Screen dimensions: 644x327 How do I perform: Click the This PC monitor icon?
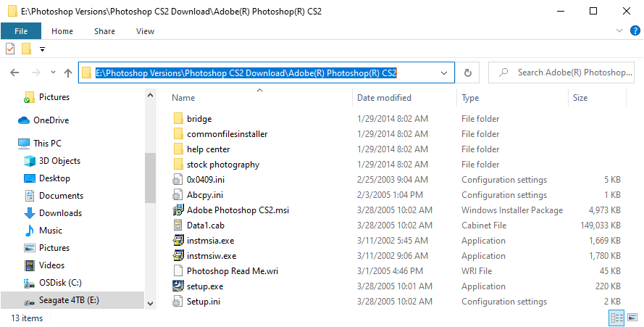point(24,143)
